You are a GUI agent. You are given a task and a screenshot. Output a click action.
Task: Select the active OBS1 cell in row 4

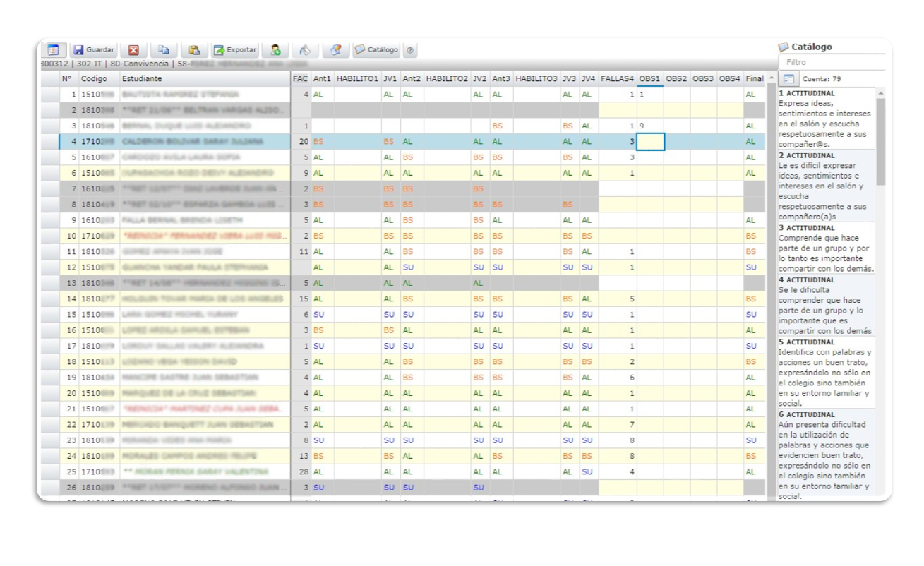pos(650,141)
